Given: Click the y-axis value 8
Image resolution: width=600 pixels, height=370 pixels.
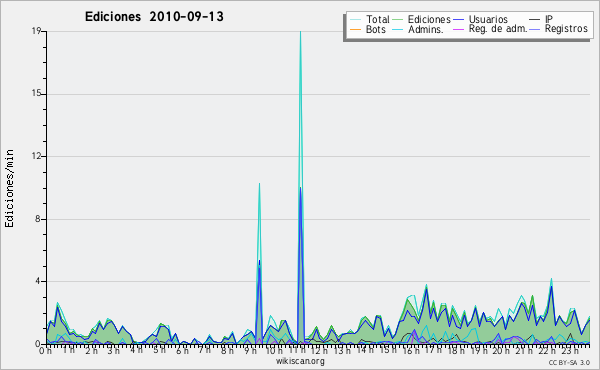Looking at the screenshot, I should coord(38,219).
